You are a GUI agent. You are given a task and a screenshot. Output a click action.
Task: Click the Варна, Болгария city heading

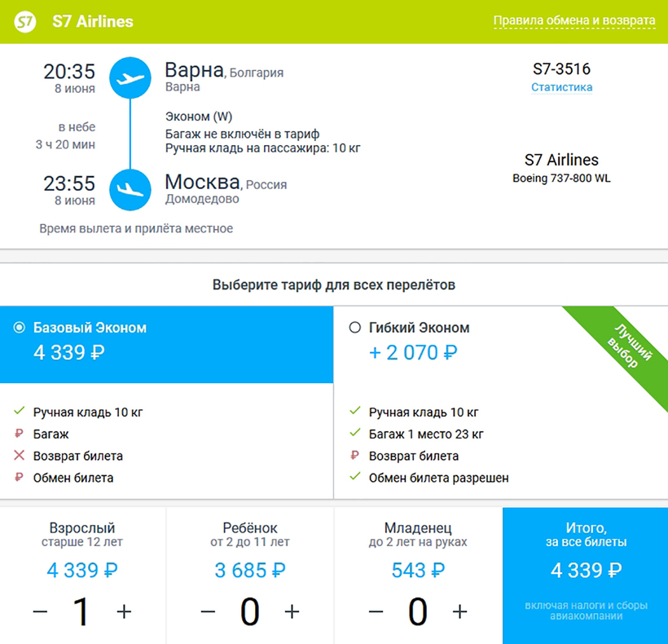224,70
